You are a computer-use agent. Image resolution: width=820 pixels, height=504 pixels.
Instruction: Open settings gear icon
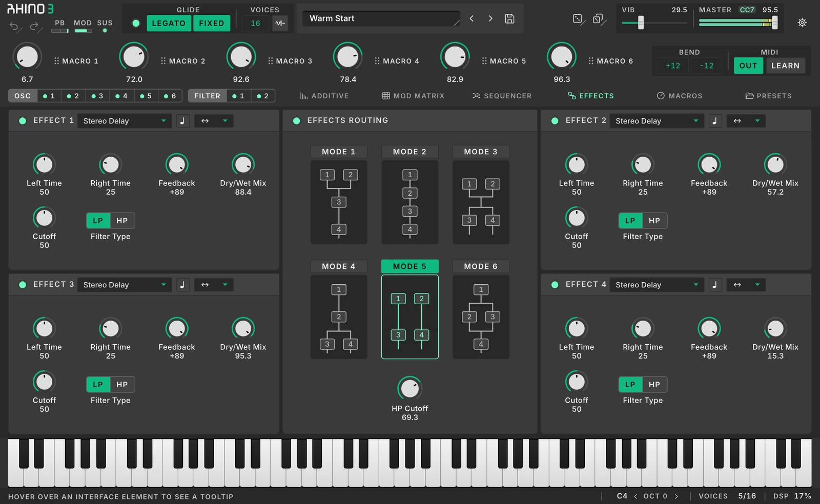pos(802,23)
